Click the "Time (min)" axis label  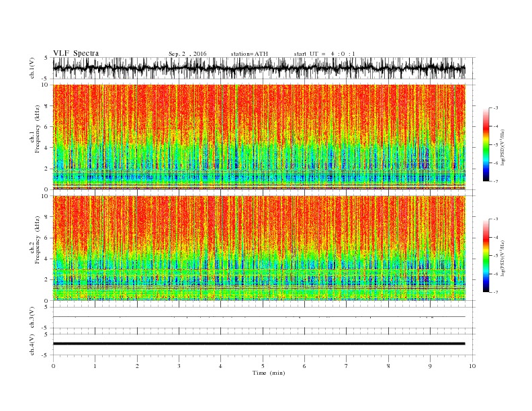pyautogui.click(x=269, y=373)
